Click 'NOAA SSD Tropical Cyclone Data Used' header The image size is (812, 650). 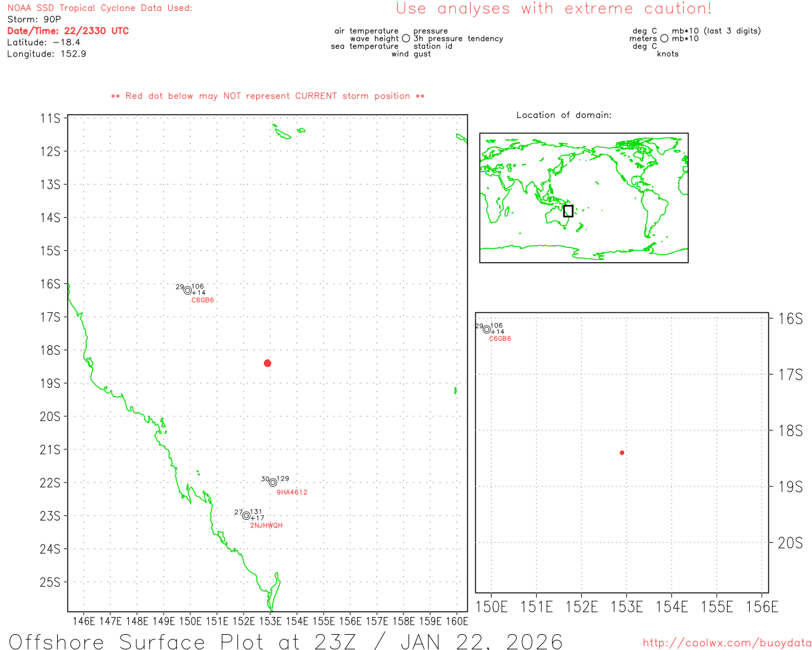[x=100, y=8]
